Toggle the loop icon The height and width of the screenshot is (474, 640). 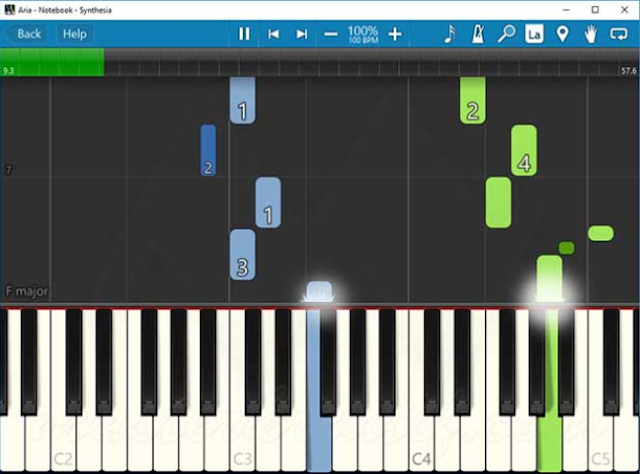(x=619, y=34)
